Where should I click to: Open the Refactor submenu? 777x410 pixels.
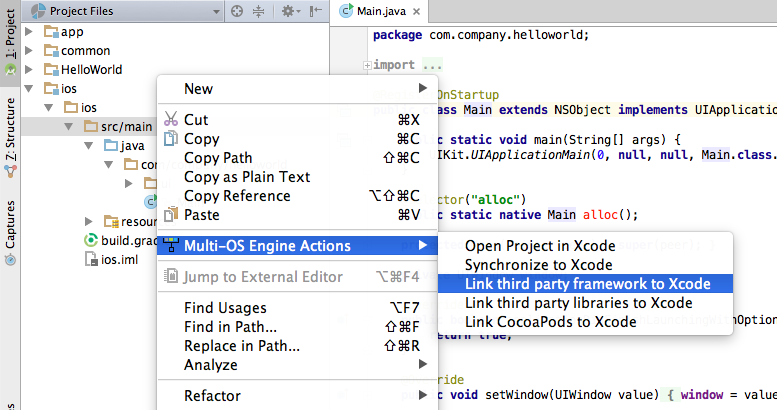(x=297, y=395)
